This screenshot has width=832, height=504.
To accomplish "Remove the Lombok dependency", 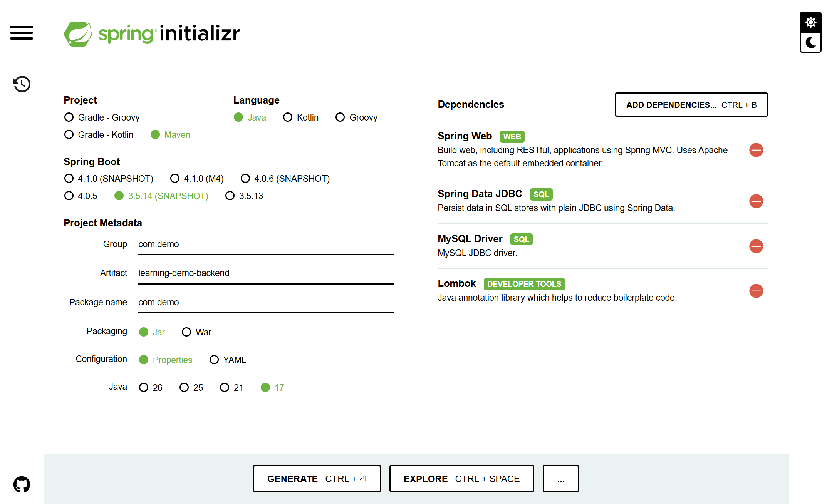I will coord(756,291).
